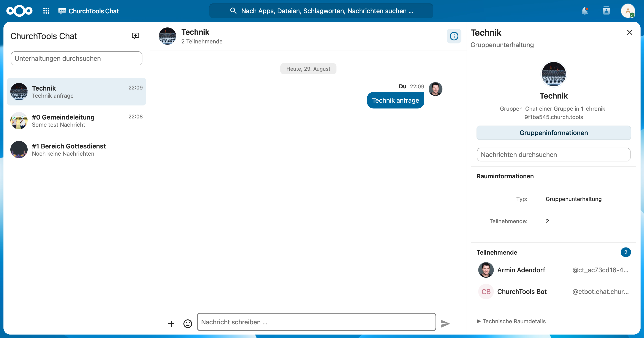Click the Gemeindeleitung conversation avatar
The image size is (644, 338).
point(19,121)
